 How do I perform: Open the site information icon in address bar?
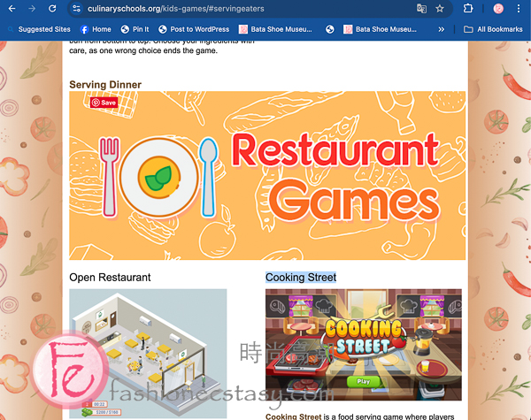coord(77,9)
